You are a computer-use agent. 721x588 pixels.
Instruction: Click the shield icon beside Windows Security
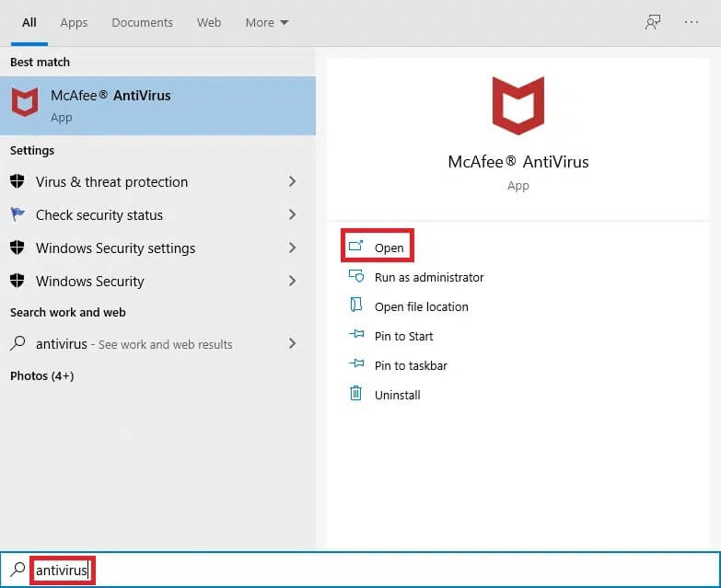point(17,281)
